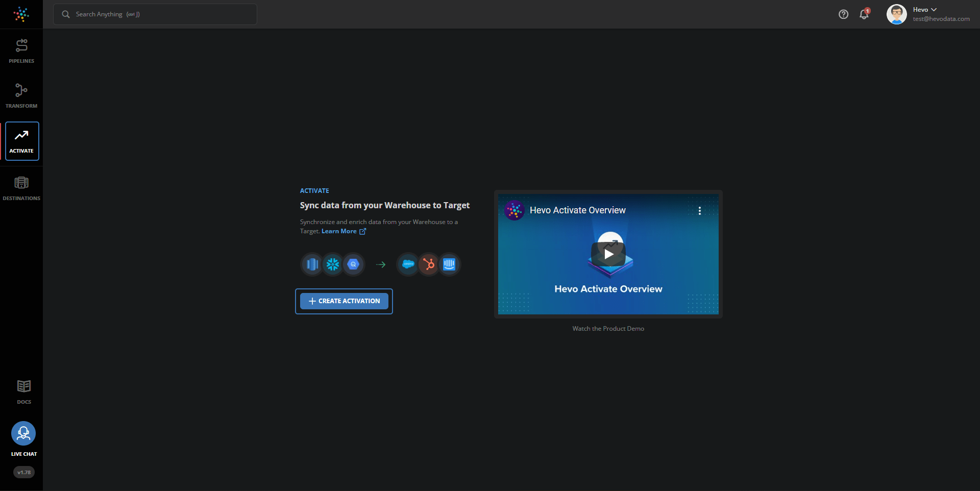Image resolution: width=980 pixels, height=491 pixels.
Task: Open the notifications bell
Action: [x=864, y=14]
